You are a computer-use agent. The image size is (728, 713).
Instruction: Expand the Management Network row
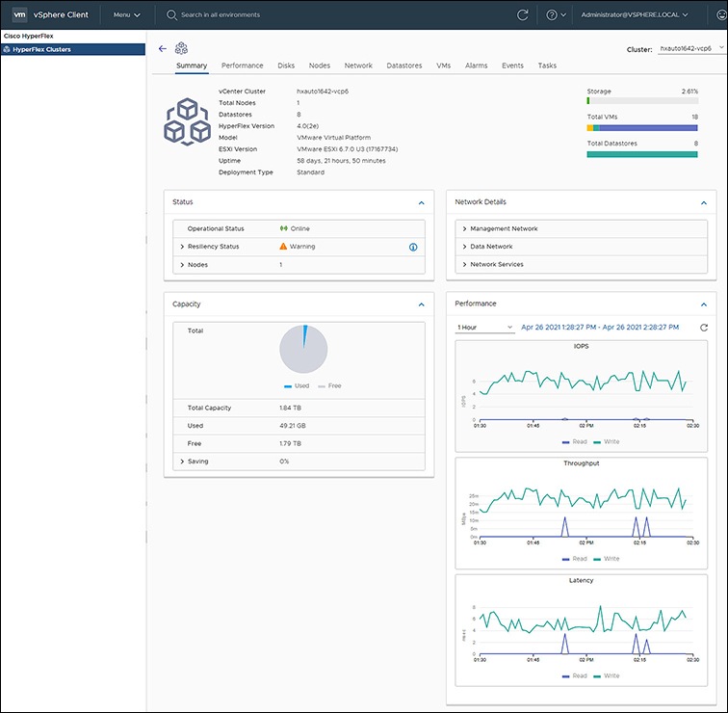pos(464,229)
